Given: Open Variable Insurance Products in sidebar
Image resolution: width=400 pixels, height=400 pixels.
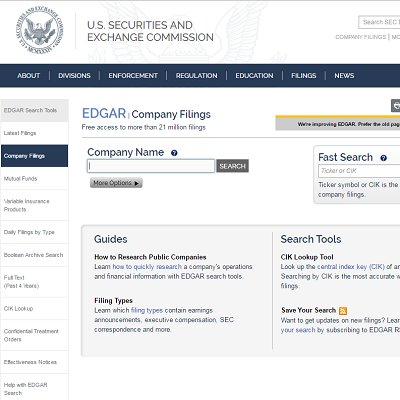Looking at the screenshot, I should pos(35,205).
